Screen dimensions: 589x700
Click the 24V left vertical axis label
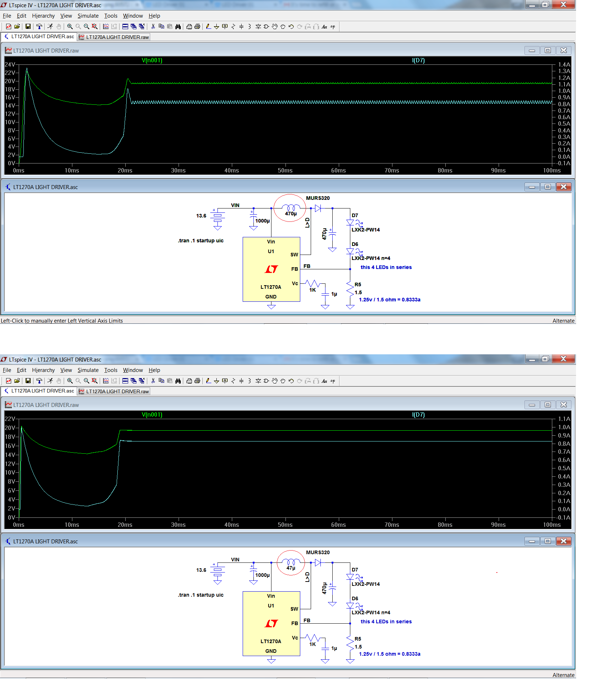(10, 64)
